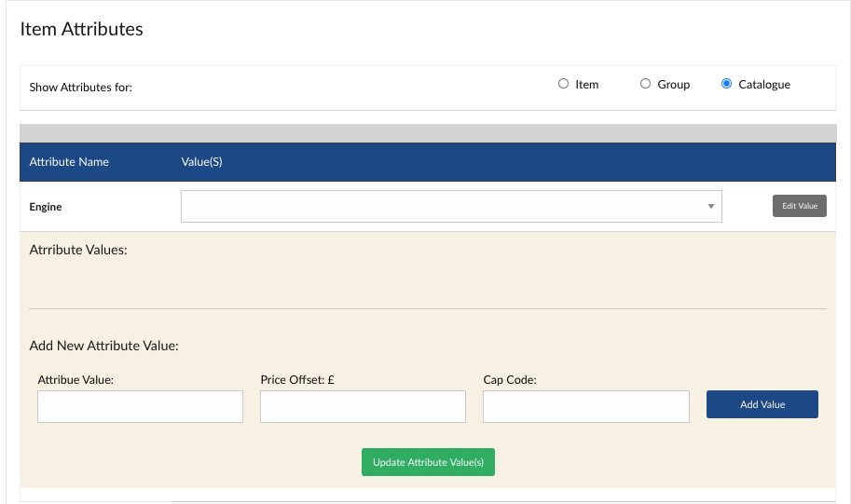Select the Catalogue radio button
The image size is (851, 504).
(x=726, y=84)
